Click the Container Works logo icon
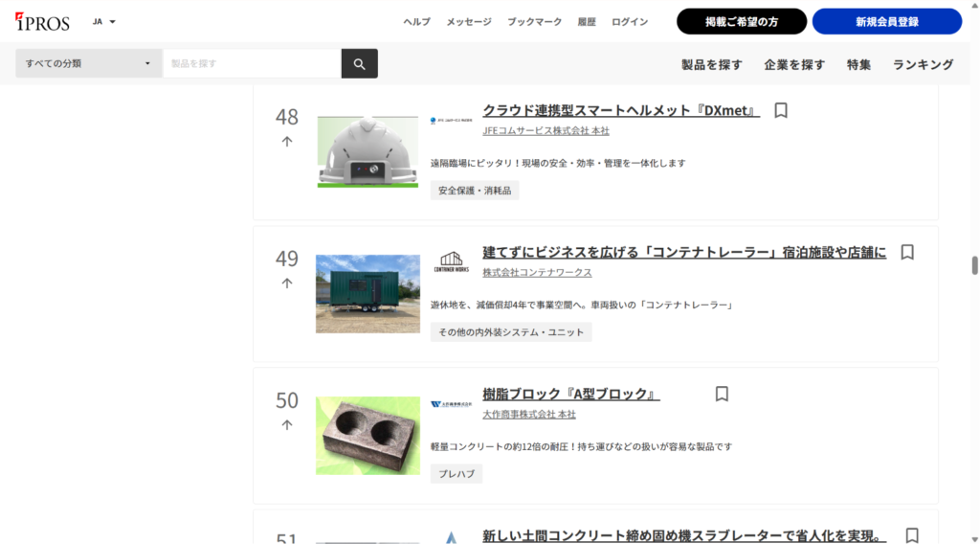Viewport: 980px width, 544px height. pyautogui.click(x=452, y=261)
